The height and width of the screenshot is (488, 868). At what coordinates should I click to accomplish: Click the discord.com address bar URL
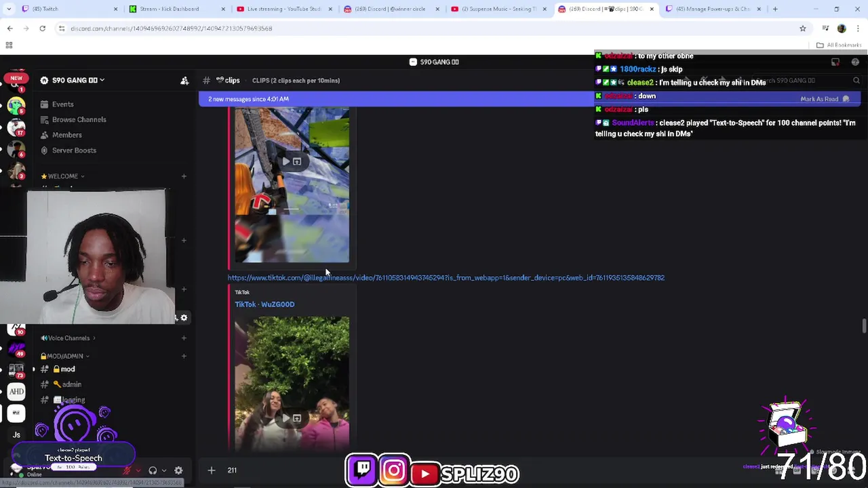coord(171,28)
